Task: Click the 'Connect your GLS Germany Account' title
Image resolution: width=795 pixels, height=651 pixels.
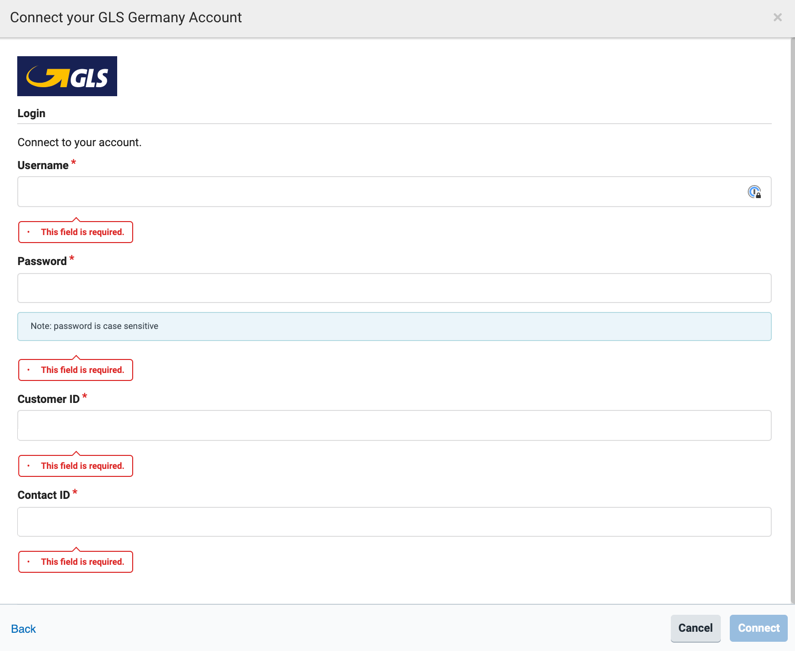Action: click(x=126, y=17)
